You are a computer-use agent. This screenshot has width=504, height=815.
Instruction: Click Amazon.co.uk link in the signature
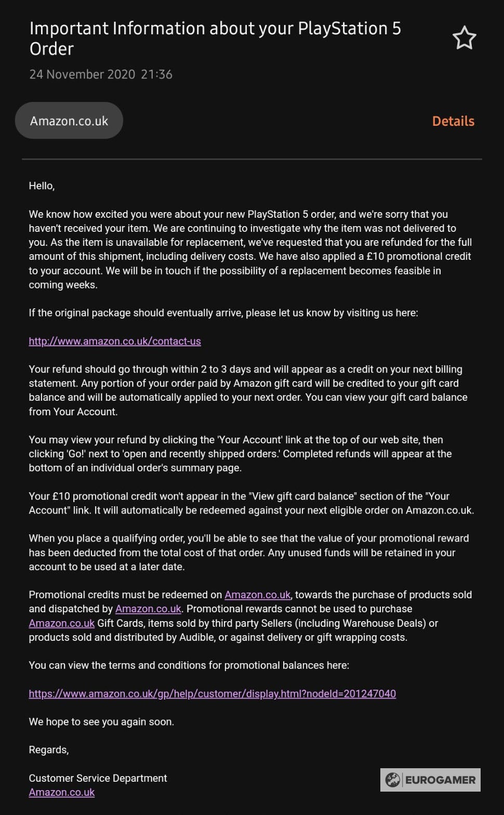(62, 792)
